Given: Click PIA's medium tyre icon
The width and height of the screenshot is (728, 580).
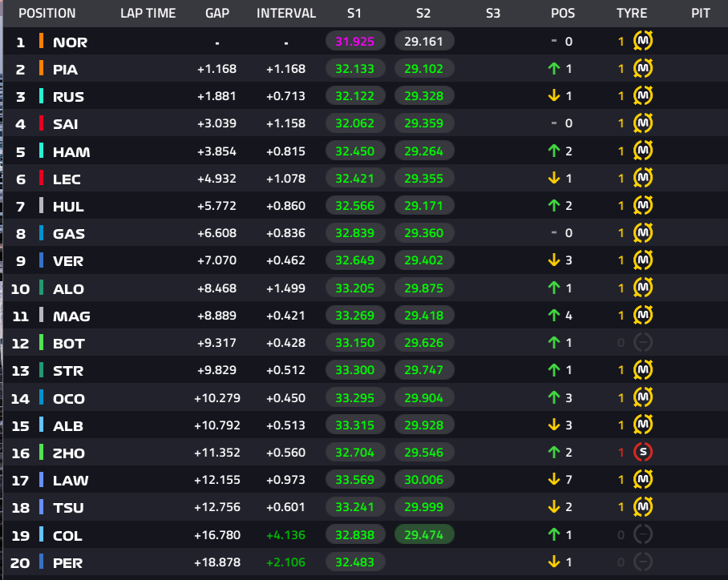Looking at the screenshot, I should coord(643,68).
